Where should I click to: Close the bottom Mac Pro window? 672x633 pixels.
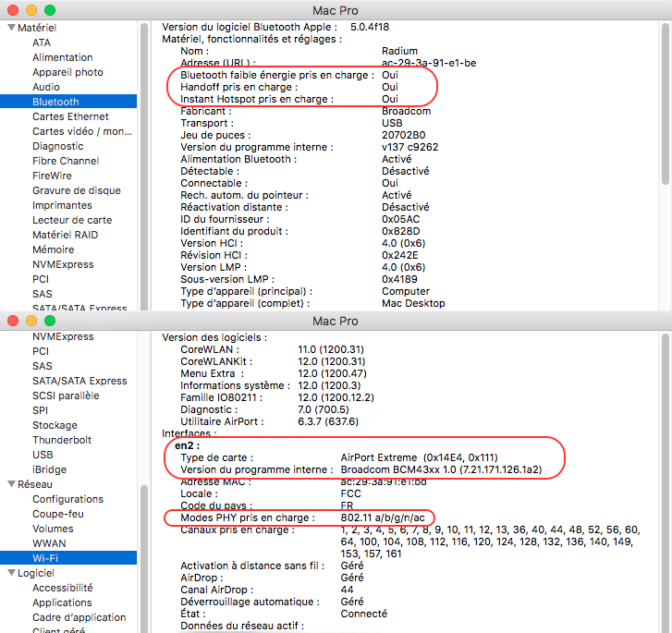click(13, 320)
